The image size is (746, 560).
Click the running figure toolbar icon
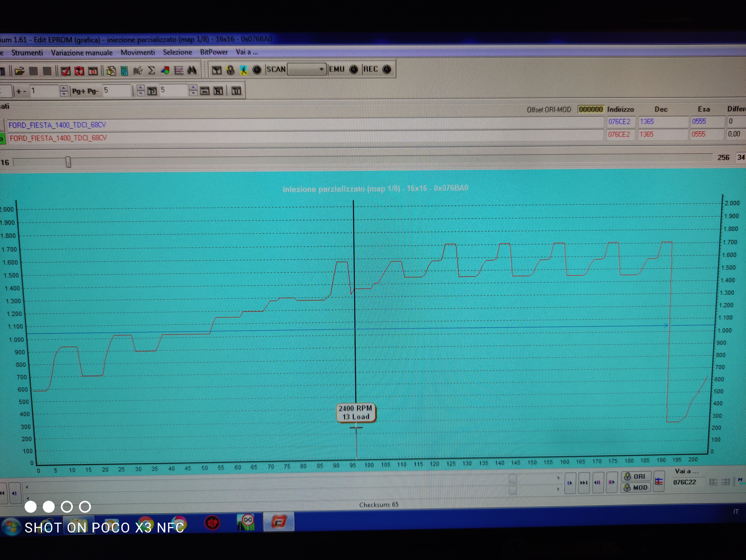[x=243, y=70]
